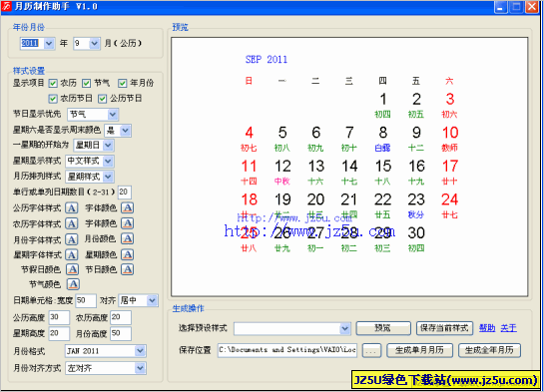Image resolution: width=544 pixels, height=392 pixels.
Task: Click the 预览 button
Action: pyautogui.click(x=383, y=328)
